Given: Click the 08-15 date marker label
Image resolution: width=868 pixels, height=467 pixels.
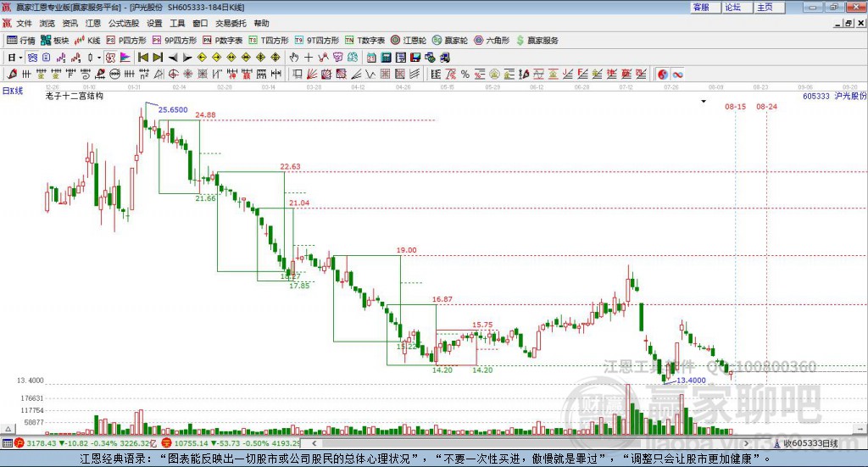Looking at the screenshot, I should pyautogui.click(x=735, y=106).
